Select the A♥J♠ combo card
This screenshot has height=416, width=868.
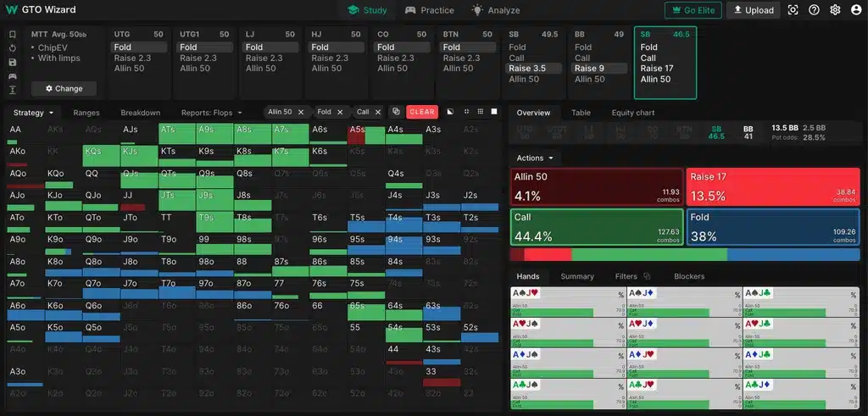[568, 332]
